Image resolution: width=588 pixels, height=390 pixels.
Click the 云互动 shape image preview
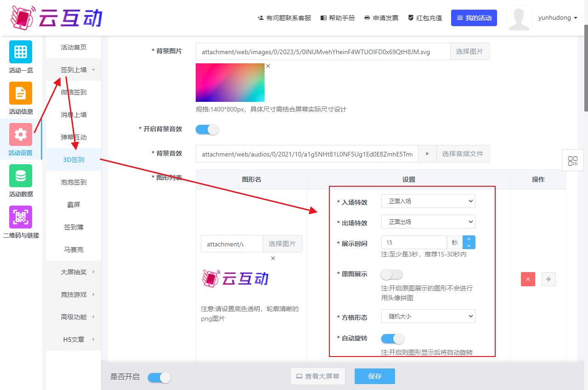tap(235, 279)
